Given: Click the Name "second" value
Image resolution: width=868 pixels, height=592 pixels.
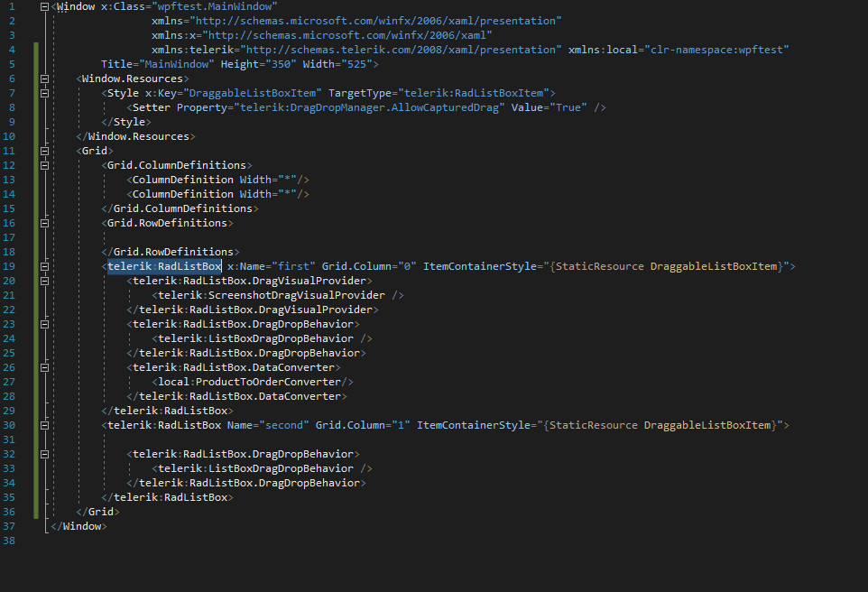Looking at the screenshot, I should (284, 425).
